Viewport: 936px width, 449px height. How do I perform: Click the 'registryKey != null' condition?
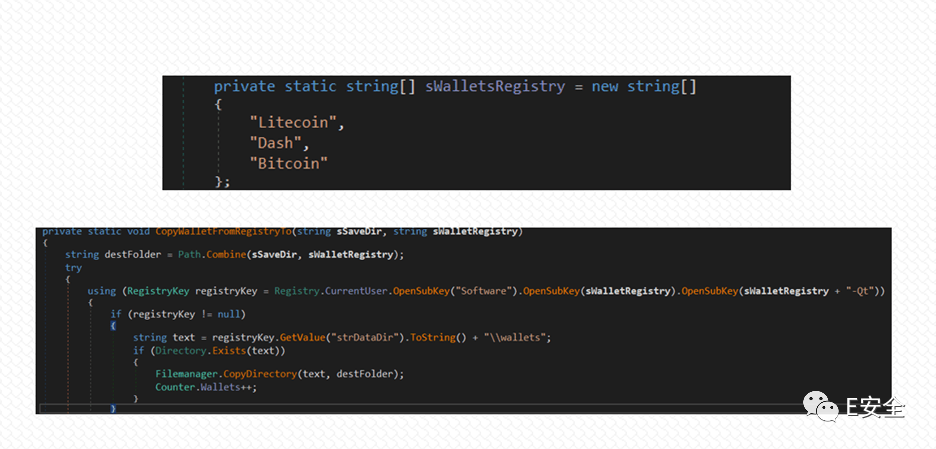click(186, 314)
